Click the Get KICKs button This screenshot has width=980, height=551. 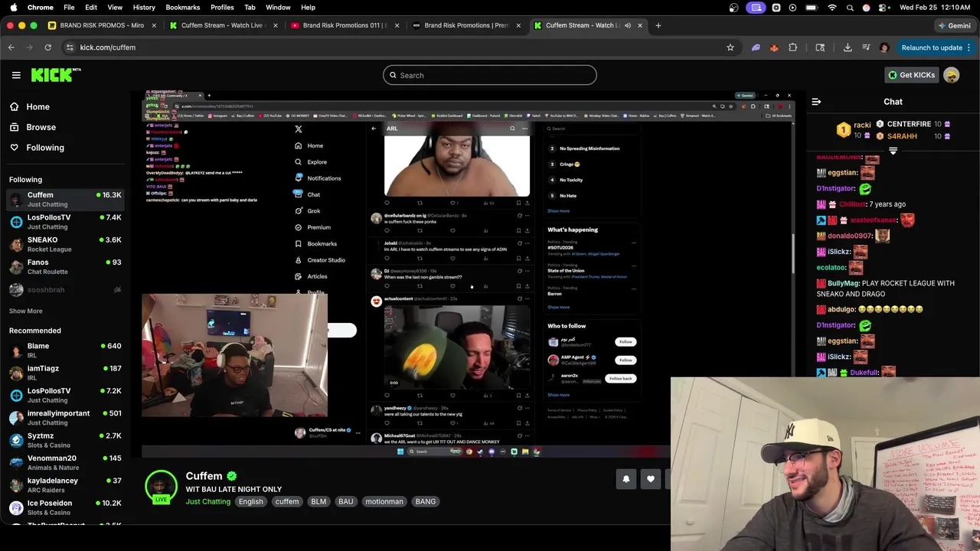tap(911, 75)
